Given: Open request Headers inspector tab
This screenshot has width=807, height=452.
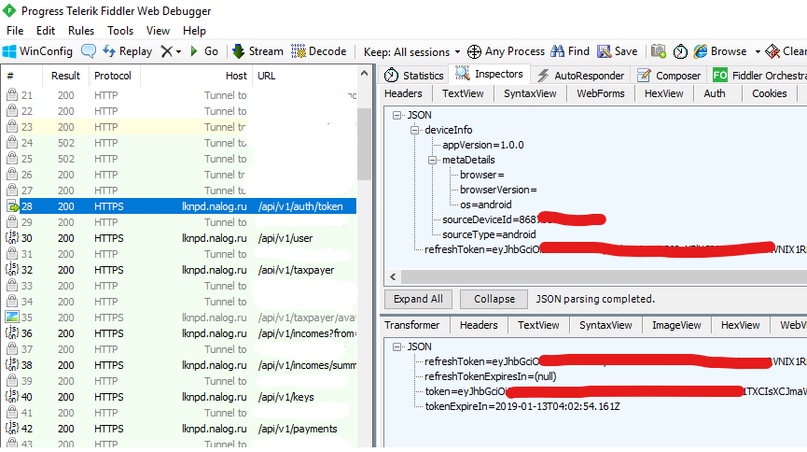Looking at the screenshot, I should 403,93.
